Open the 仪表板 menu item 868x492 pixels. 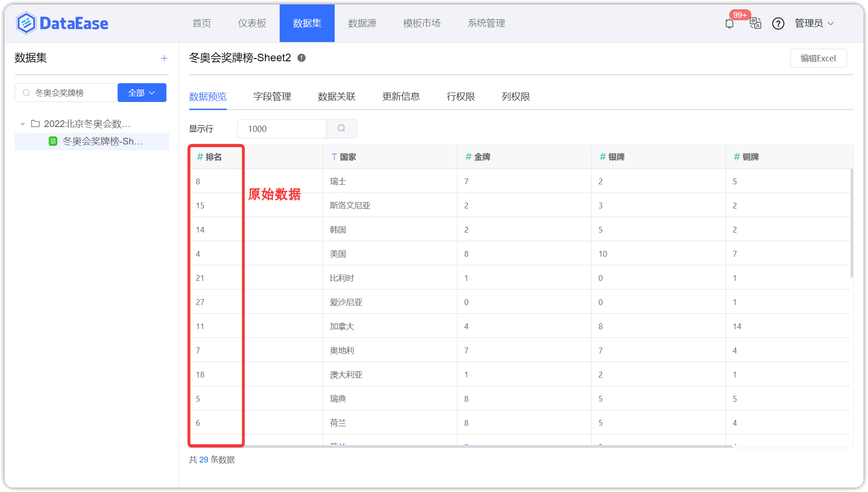click(x=252, y=23)
